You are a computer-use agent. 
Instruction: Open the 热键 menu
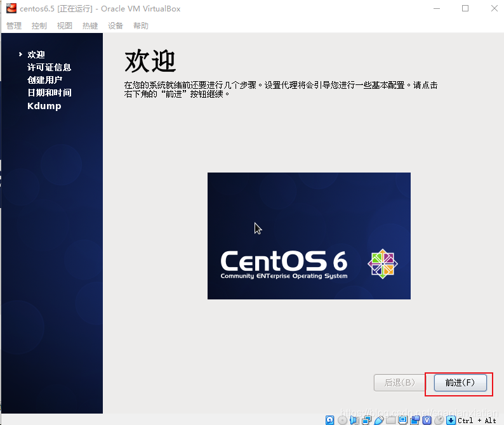point(90,26)
